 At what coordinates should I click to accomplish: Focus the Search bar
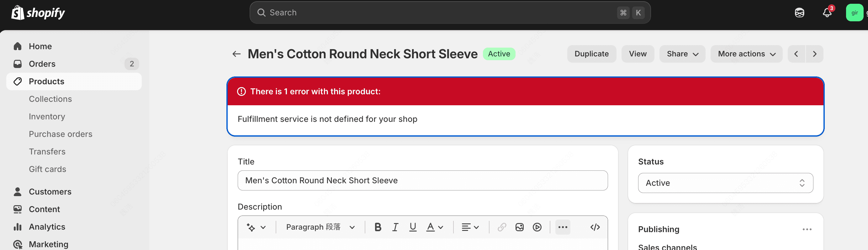tap(450, 13)
